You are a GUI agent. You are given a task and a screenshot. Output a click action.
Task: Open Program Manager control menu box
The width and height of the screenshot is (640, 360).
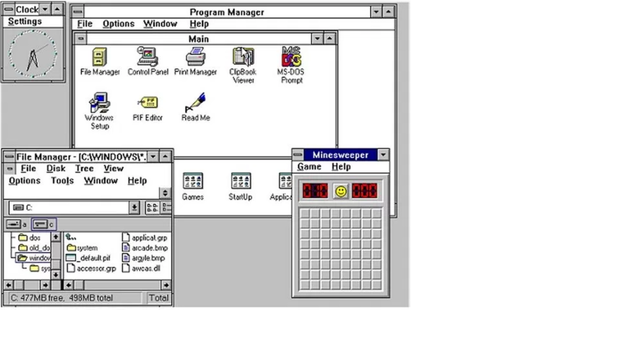pyautogui.click(x=78, y=12)
